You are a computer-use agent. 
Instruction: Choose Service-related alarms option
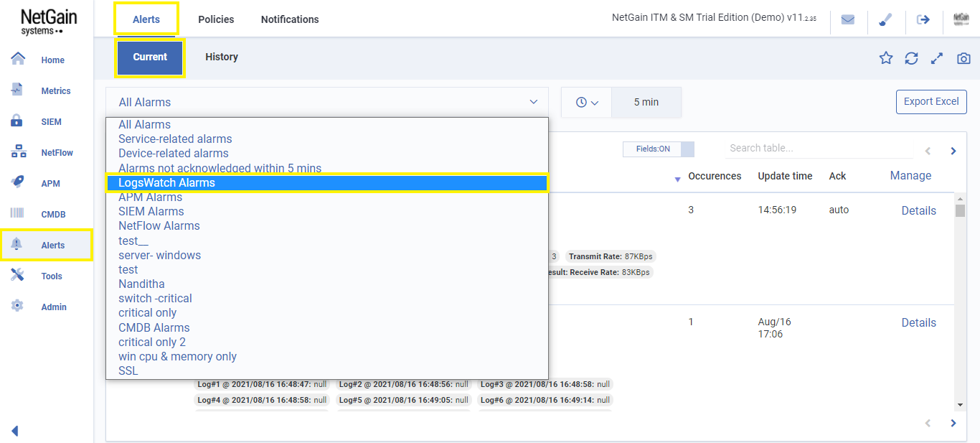coord(327,139)
